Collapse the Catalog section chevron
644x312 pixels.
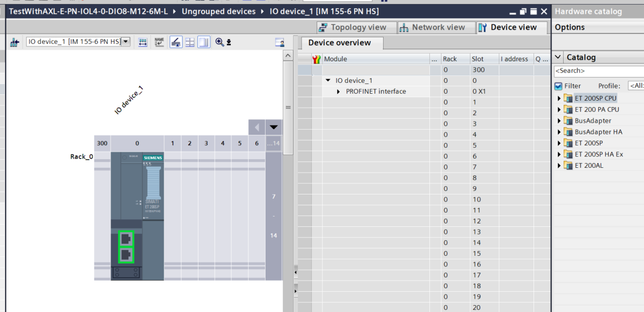[558, 57]
